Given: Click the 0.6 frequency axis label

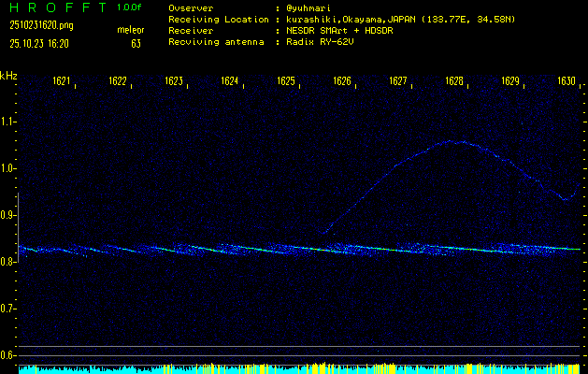Looking at the screenshot, I should click(x=8, y=355).
